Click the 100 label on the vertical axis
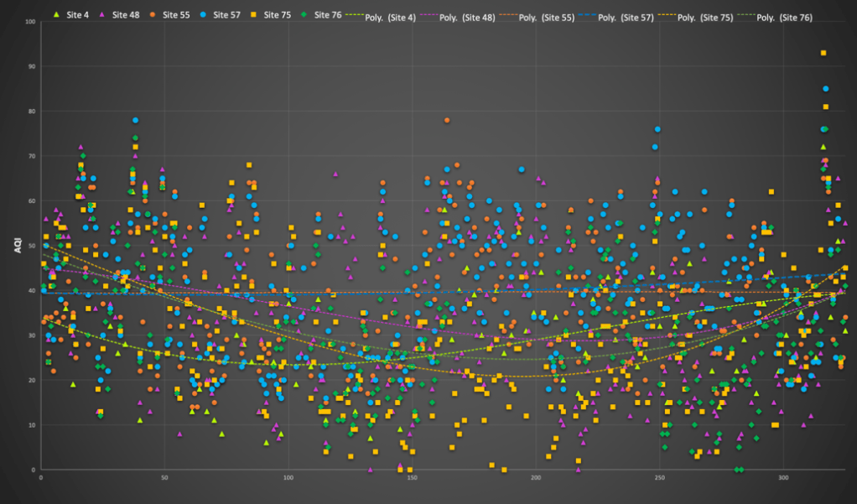This screenshot has height=504, width=857. click(30, 22)
